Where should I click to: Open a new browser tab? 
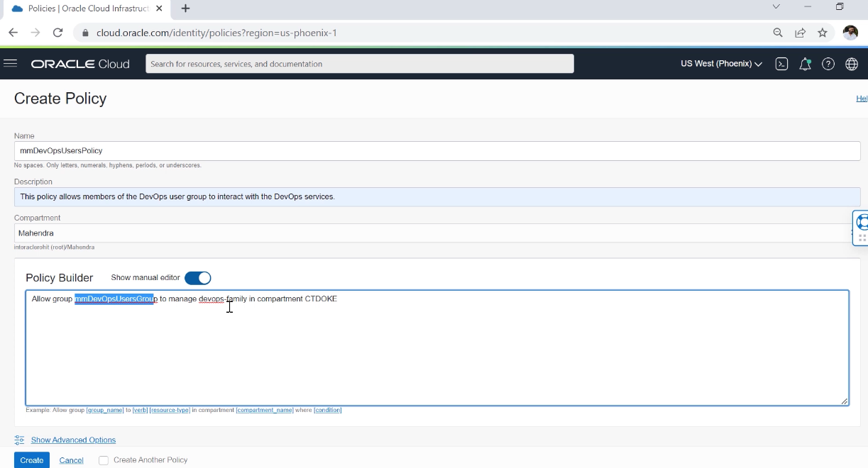185,9
